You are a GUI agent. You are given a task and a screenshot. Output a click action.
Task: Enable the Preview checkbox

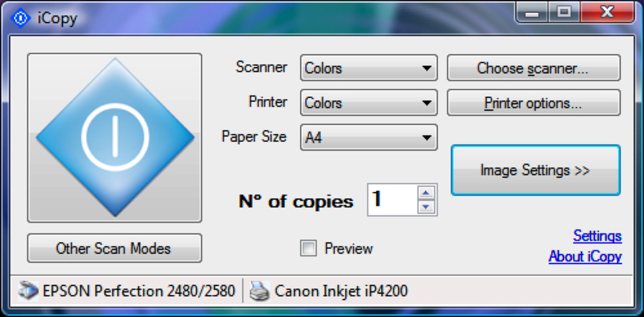308,248
